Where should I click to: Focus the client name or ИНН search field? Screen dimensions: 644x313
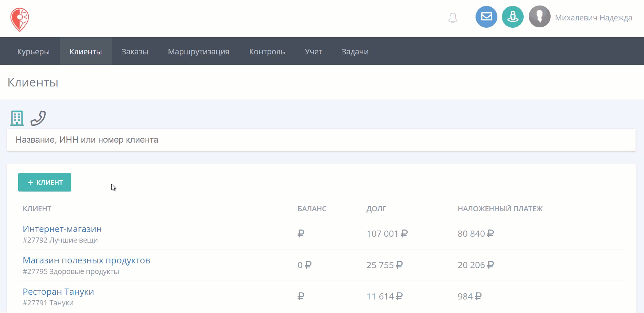(321, 140)
